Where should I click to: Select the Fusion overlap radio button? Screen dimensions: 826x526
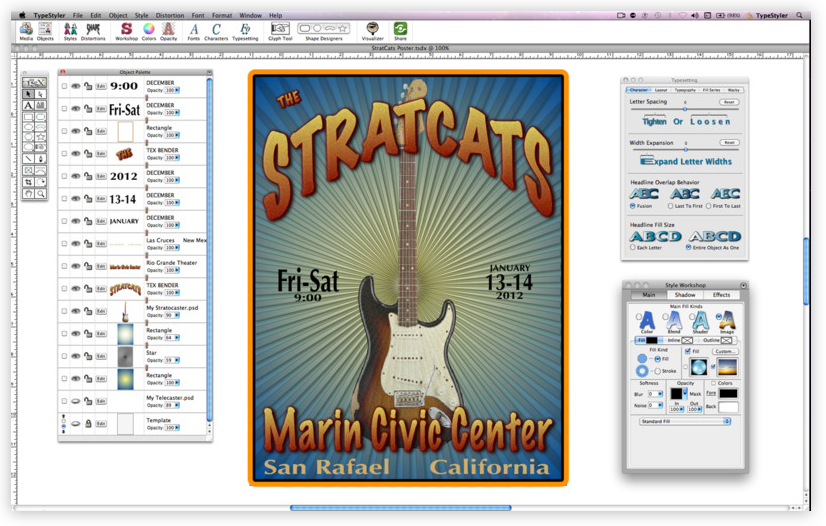[x=633, y=206]
